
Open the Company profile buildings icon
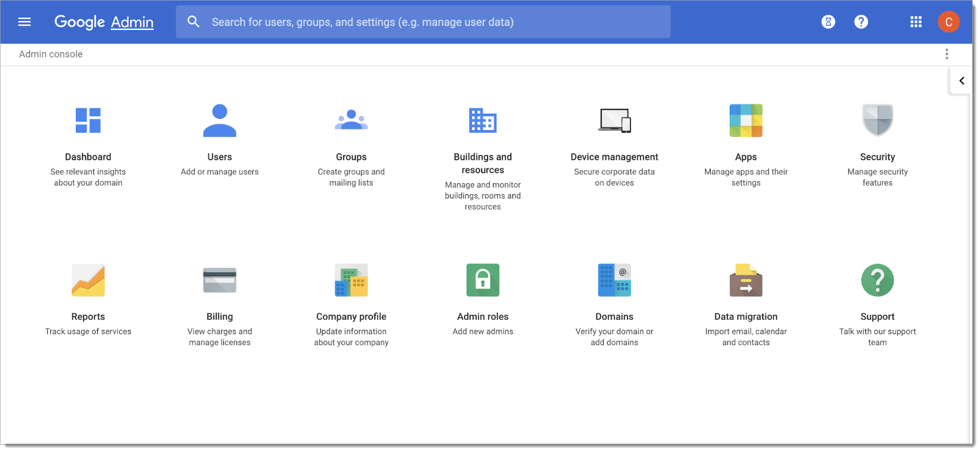point(351,280)
